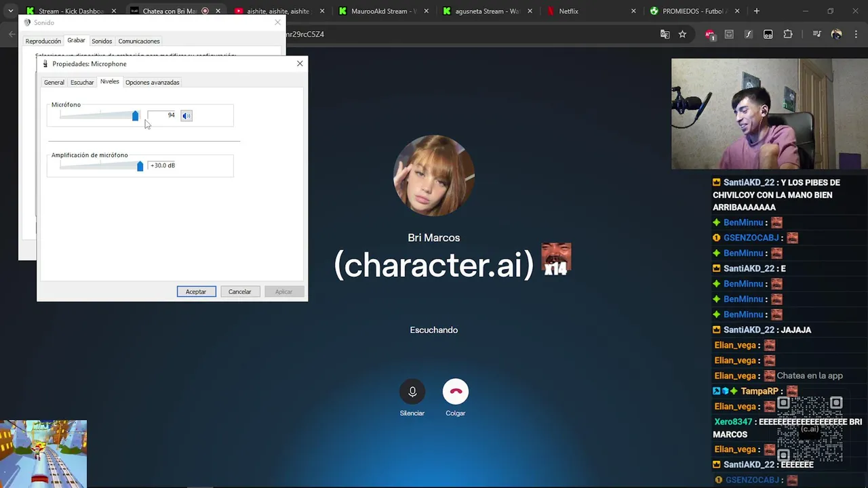Switch to PROMIEDOS Futbol browser tab
The image size is (868, 488).
pyautogui.click(x=695, y=11)
